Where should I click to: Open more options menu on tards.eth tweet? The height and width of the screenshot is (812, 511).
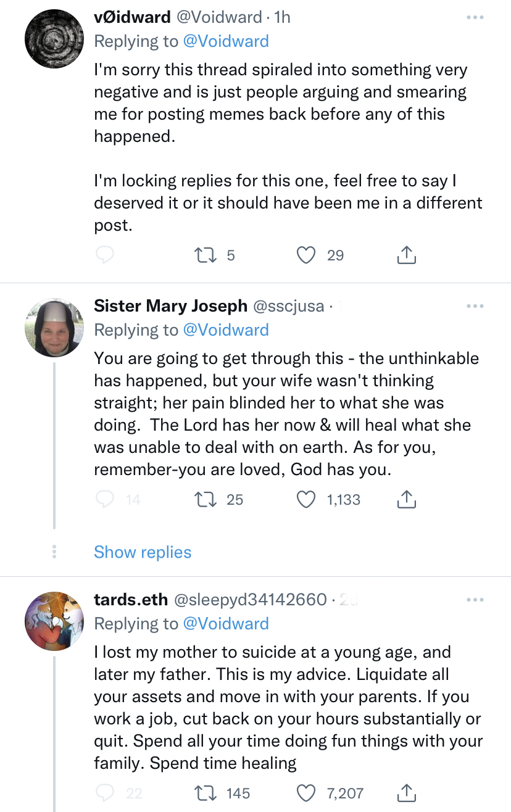pos(475,600)
